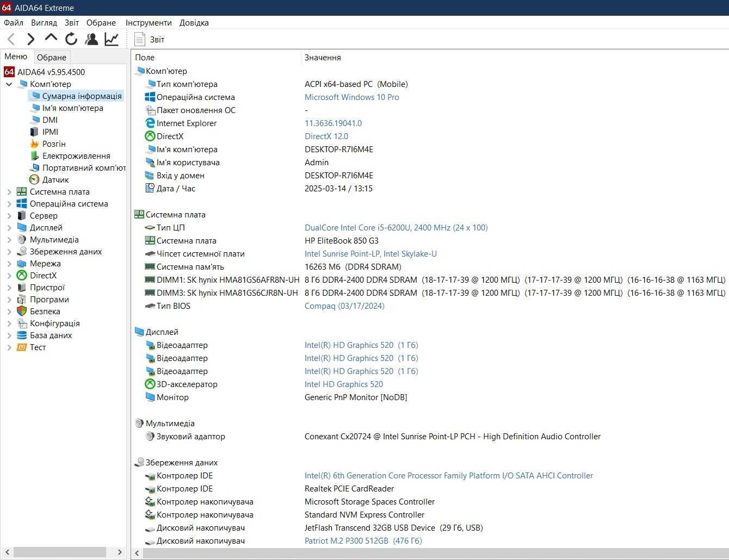Click the Звіт report button in toolbar

[150, 39]
